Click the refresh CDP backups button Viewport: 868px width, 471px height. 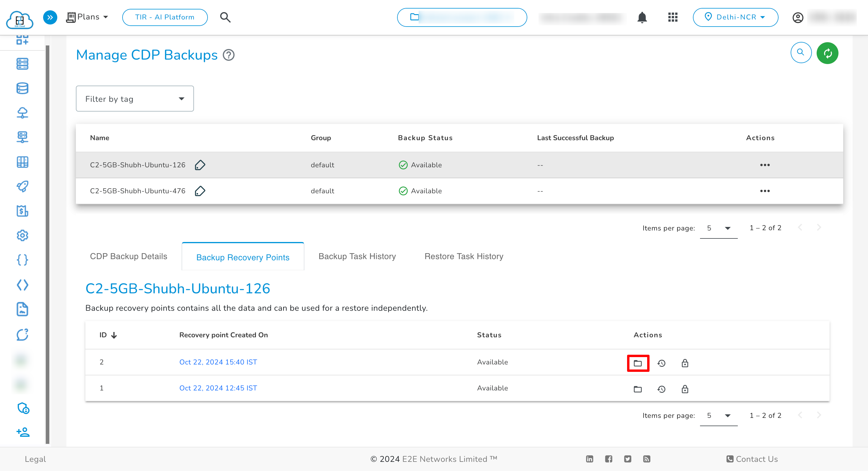(827, 53)
